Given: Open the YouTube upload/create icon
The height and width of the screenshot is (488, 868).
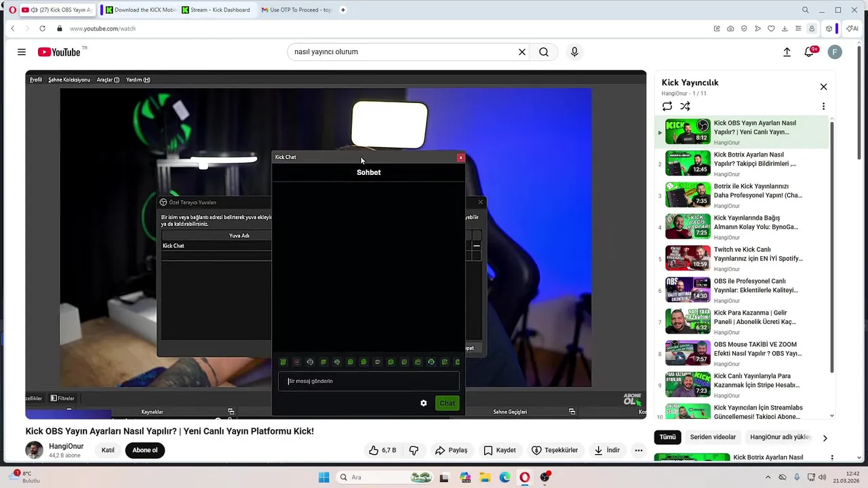Looking at the screenshot, I should [x=787, y=52].
